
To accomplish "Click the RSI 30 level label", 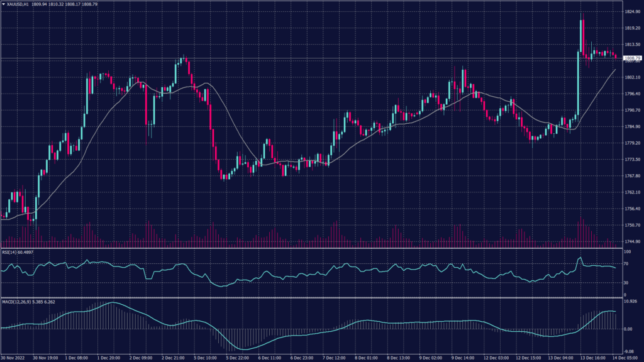I will pos(626,283).
